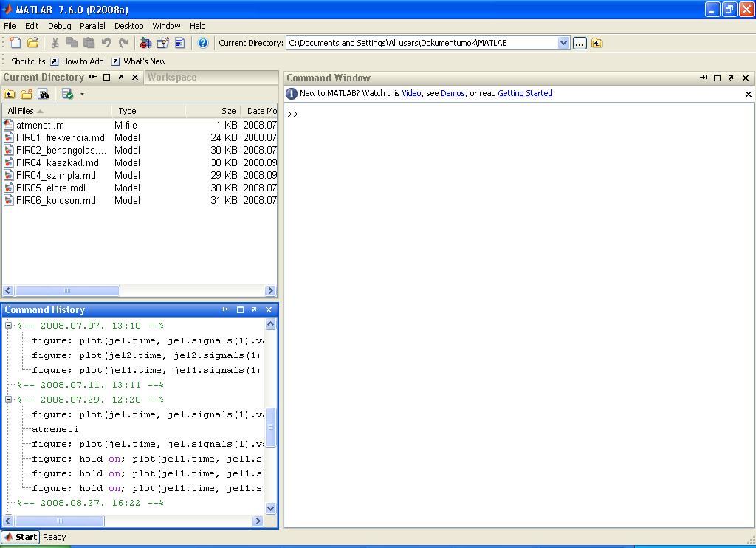Screen dimensions: 756x548
Task: Open Profiler from toolbar icon
Action: tap(180, 43)
